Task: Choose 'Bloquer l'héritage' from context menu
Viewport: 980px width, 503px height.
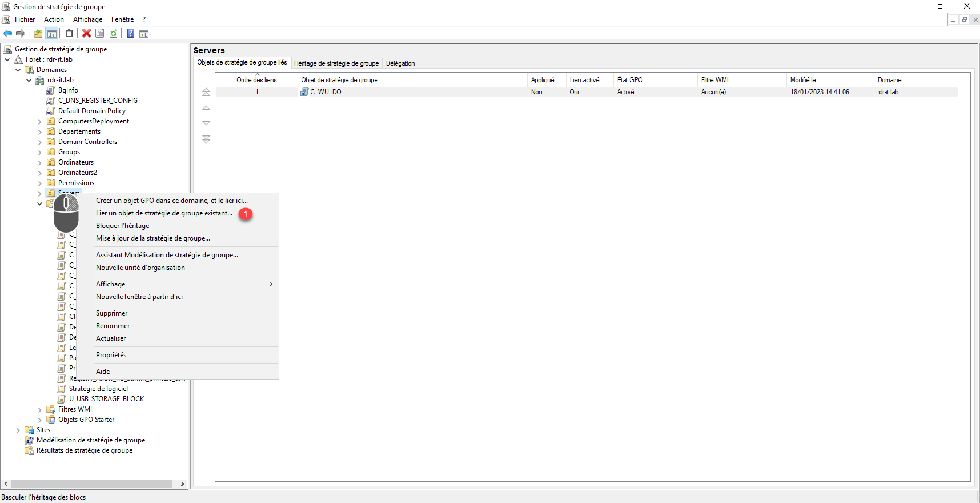Action: 122,226
